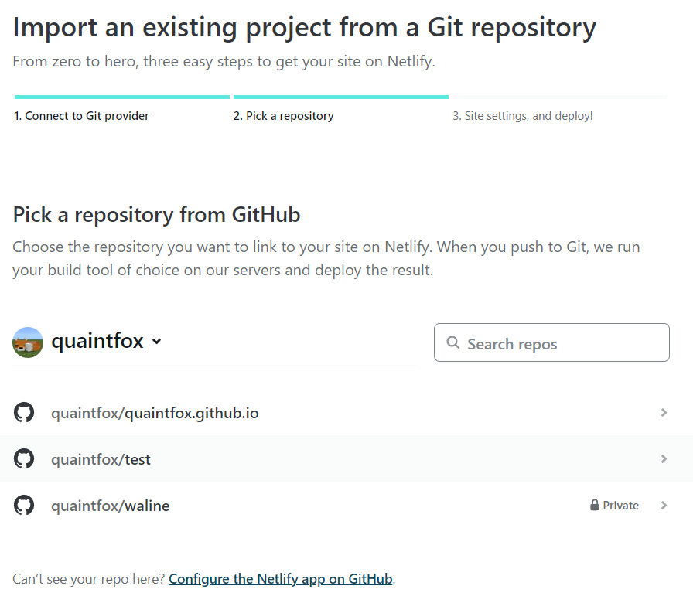Screen dimensions: 700x603
Task: Click Site settings, and deploy step
Action: (522, 116)
